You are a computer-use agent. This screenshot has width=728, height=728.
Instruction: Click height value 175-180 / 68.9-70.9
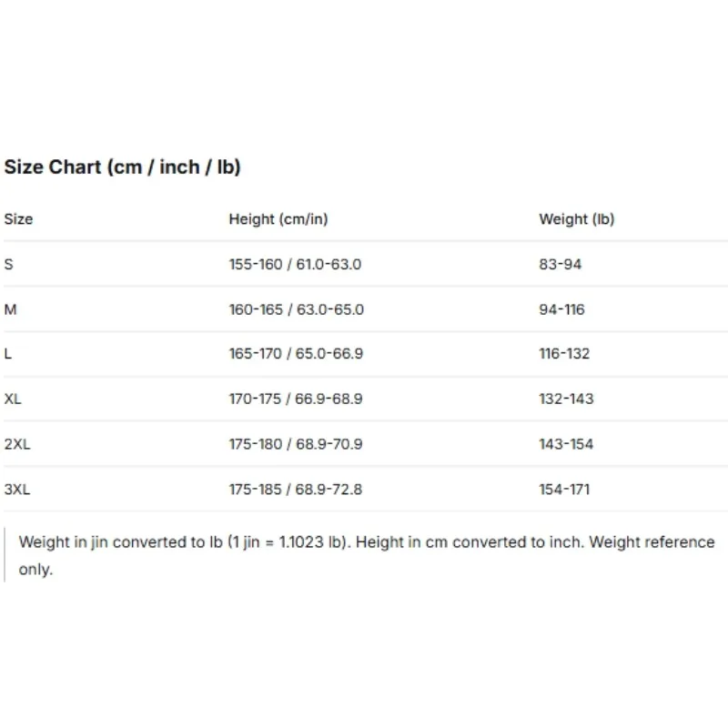296,444
